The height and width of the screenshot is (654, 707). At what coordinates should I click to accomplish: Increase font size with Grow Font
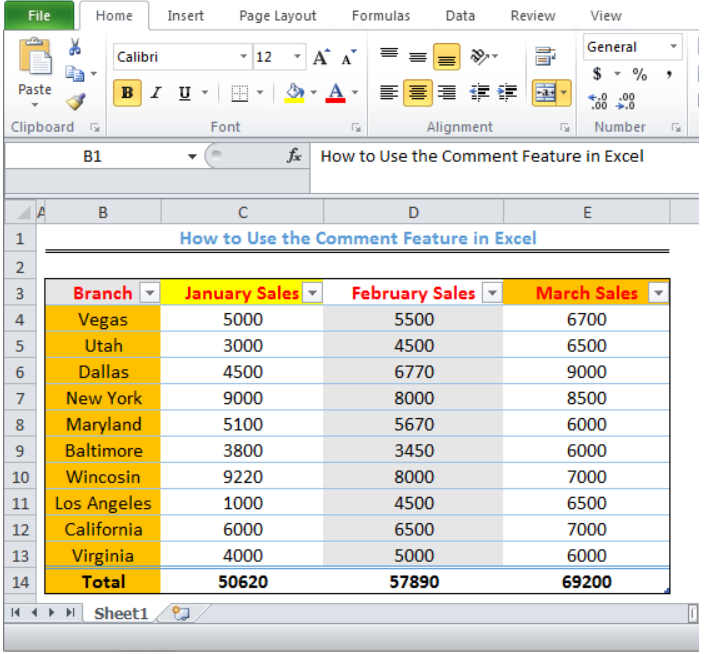pyautogui.click(x=321, y=57)
